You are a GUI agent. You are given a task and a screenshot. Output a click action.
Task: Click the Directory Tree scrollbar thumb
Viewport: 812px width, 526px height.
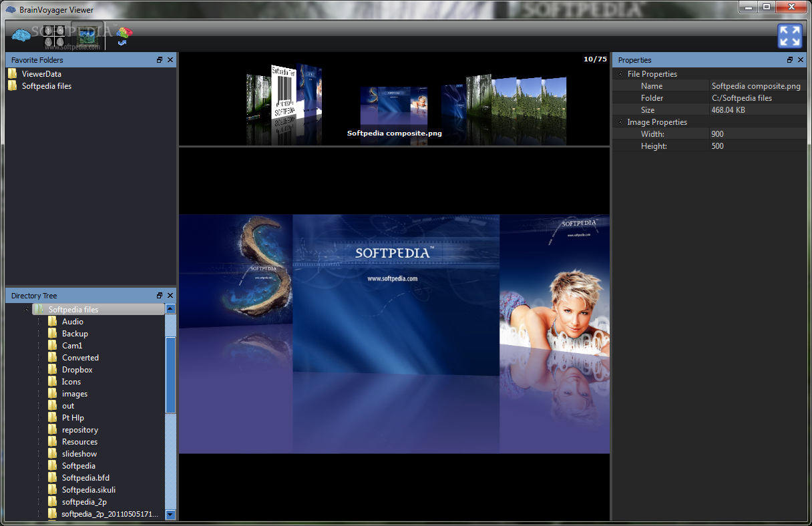[x=170, y=374]
